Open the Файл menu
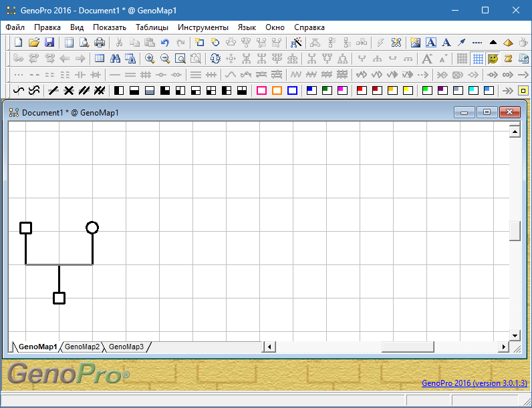The image size is (532, 408). pyautogui.click(x=15, y=27)
